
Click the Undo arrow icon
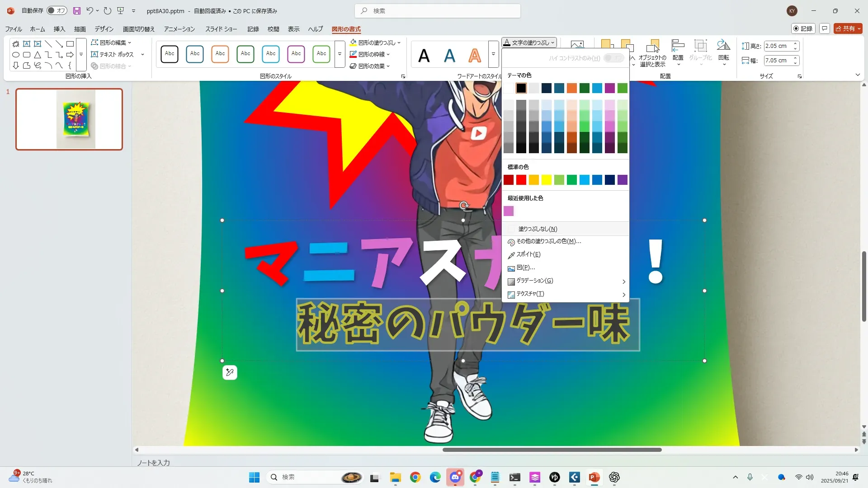(x=90, y=10)
